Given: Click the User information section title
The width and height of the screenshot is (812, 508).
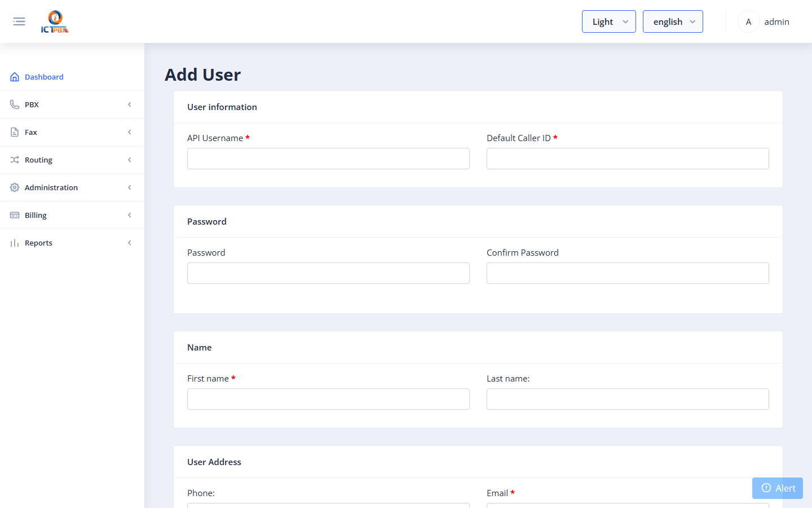Looking at the screenshot, I should click(222, 107).
